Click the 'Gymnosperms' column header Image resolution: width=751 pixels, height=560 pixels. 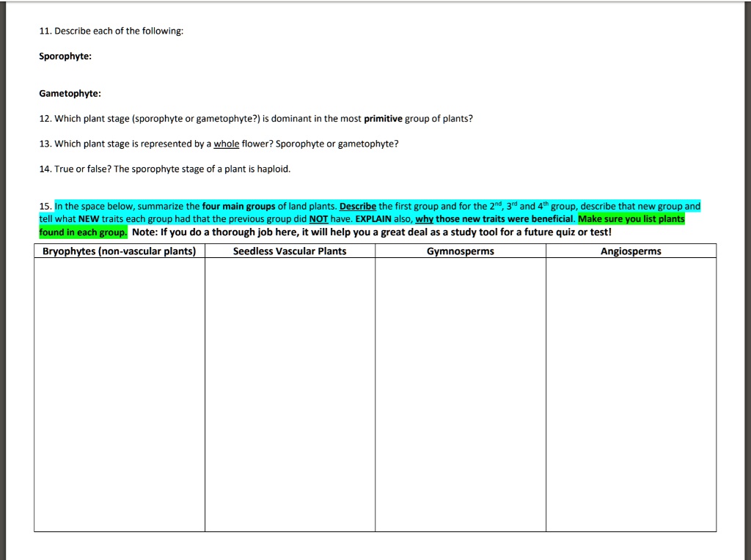click(x=461, y=251)
